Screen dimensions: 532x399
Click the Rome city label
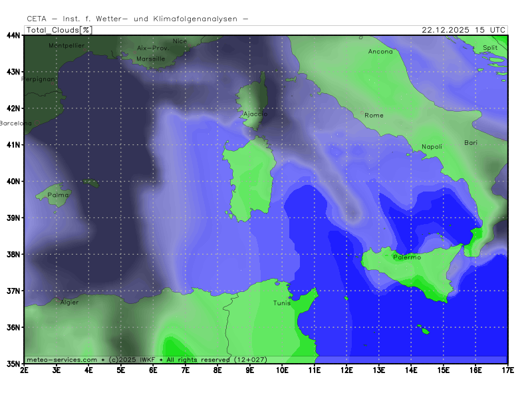point(374,116)
